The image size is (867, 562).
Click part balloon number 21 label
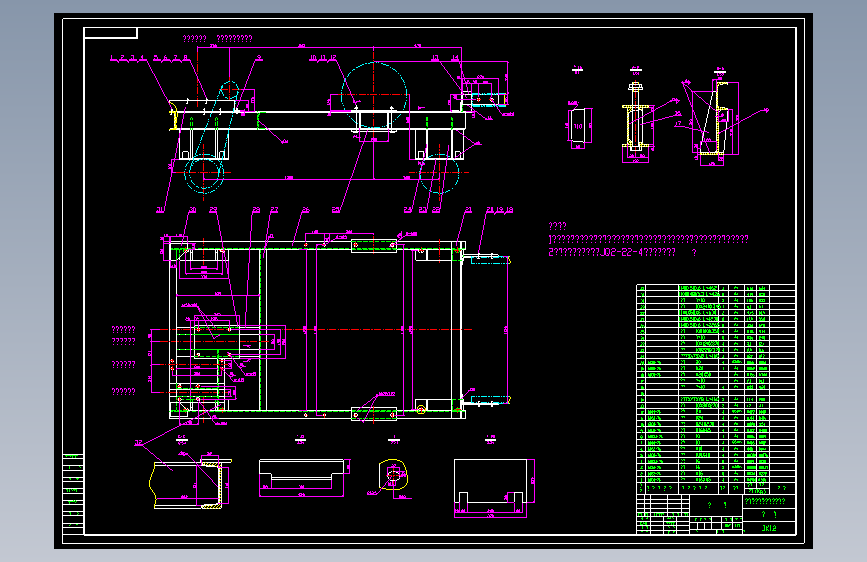(x=468, y=210)
